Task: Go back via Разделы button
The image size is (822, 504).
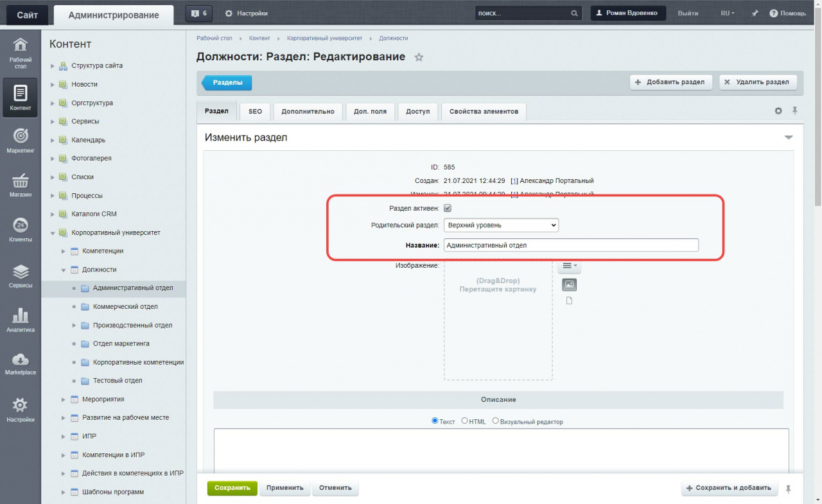Action: pyautogui.click(x=227, y=83)
